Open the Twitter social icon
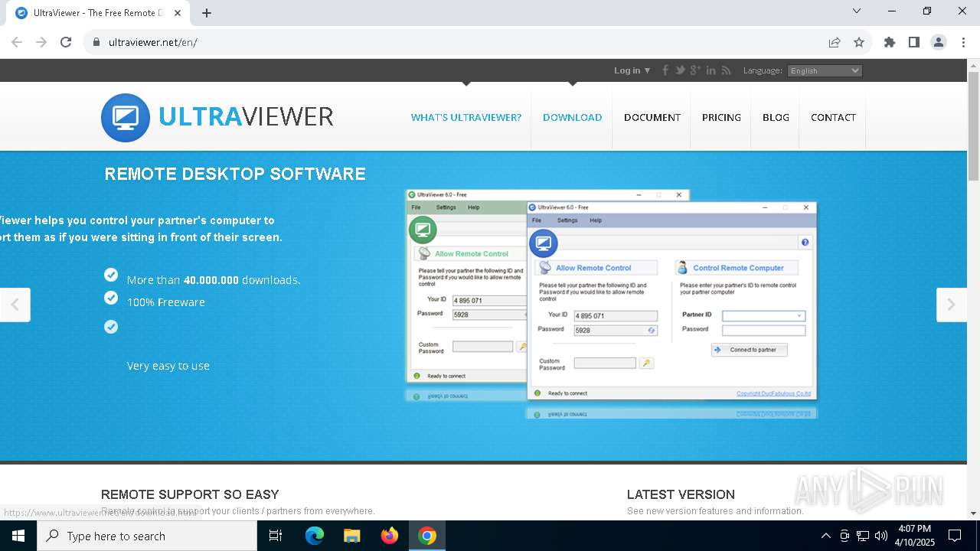This screenshot has width=980, height=551. [680, 70]
